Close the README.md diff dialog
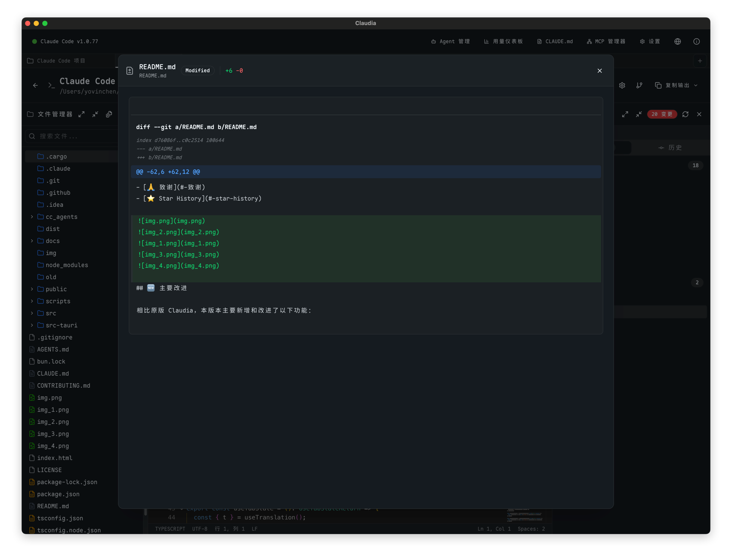732x560 pixels. point(599,71)
